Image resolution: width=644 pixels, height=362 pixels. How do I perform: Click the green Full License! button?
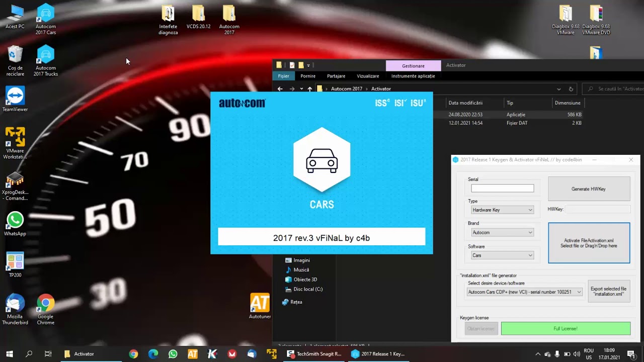click(566, 328)
